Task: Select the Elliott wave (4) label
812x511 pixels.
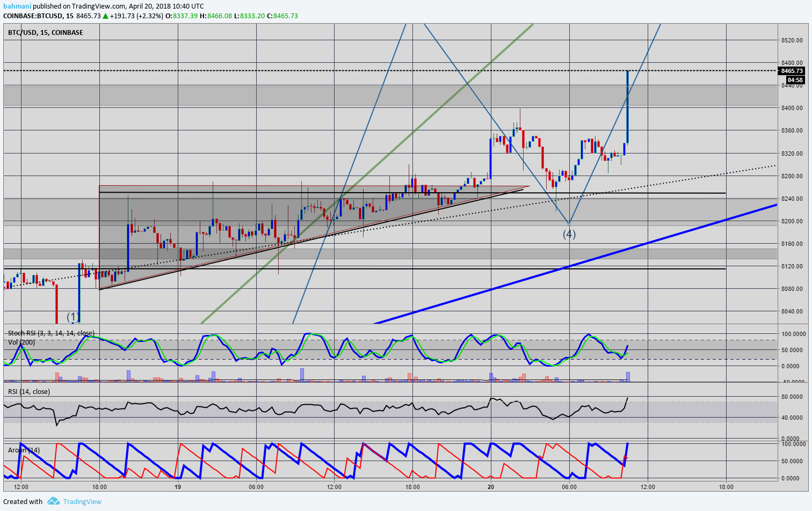Action: (569, 234)
